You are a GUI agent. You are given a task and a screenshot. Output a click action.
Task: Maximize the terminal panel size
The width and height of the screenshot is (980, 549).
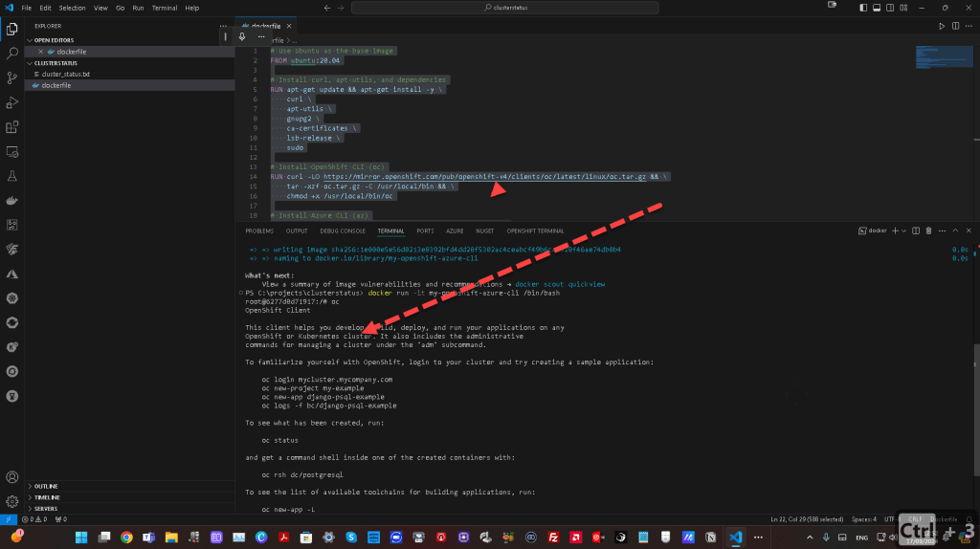click(x=955, y=231)
